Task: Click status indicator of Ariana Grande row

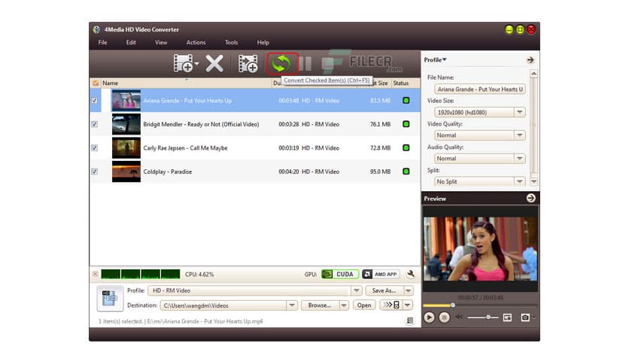Action: coord(406,101)
